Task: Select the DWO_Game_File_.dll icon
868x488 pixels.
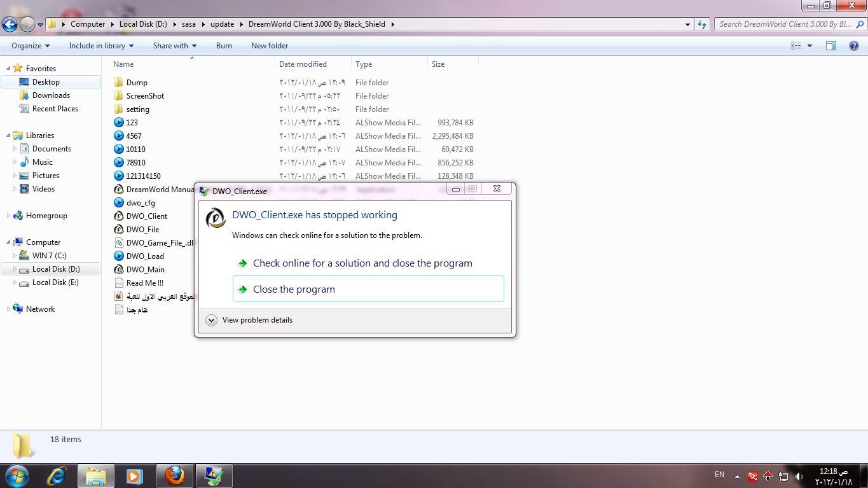Action: (x=119, y=242)
